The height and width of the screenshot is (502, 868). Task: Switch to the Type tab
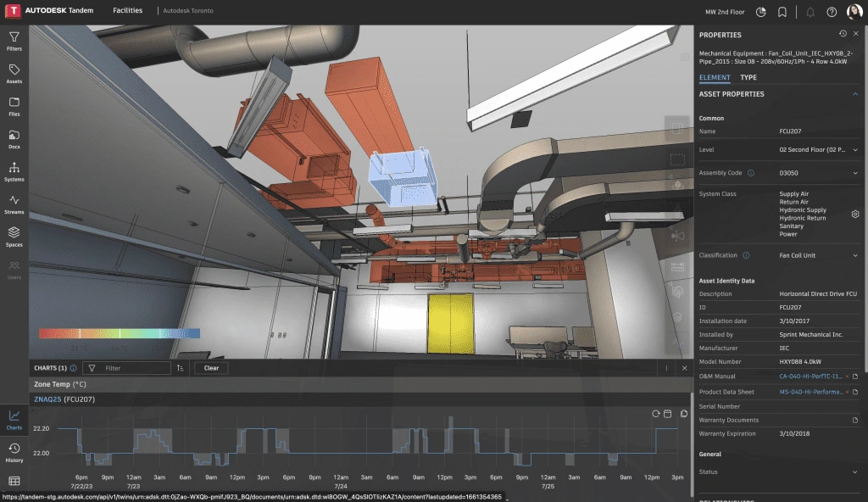tap(748, 77)
